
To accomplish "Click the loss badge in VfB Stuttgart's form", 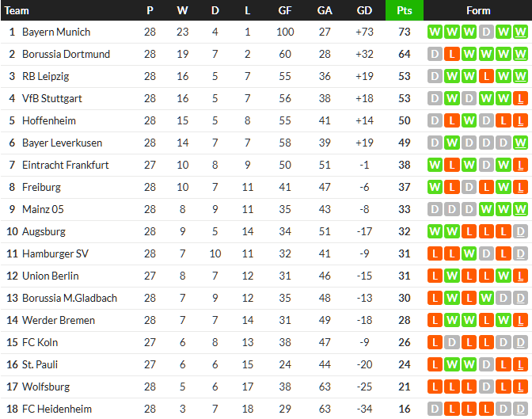I will click(x=521, y=99).
